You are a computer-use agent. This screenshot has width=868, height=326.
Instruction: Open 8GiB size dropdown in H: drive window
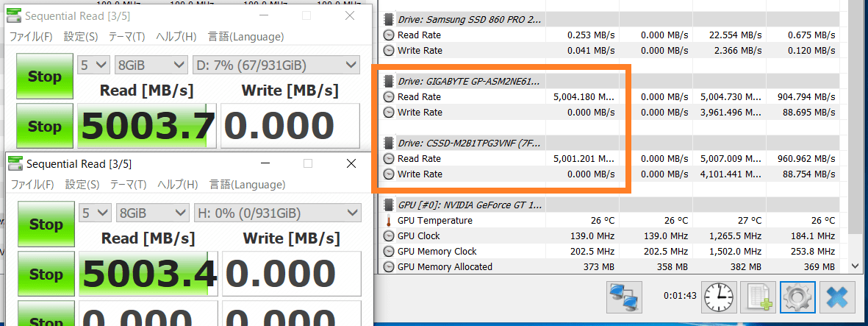(152, 213)
